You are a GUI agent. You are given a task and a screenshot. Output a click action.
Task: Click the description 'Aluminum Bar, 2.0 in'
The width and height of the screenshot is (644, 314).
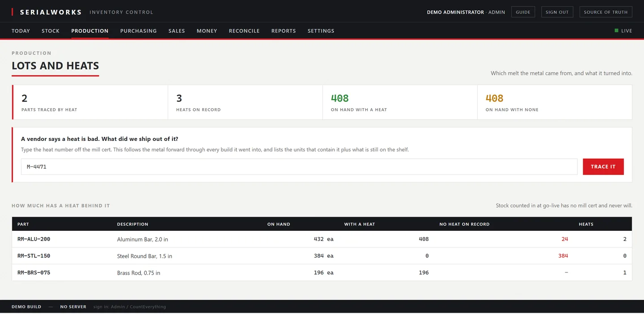tap(143, 239)
